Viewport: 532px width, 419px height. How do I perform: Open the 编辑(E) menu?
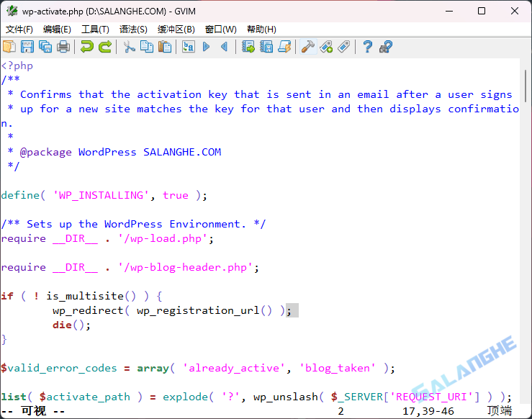click(57, 30)
